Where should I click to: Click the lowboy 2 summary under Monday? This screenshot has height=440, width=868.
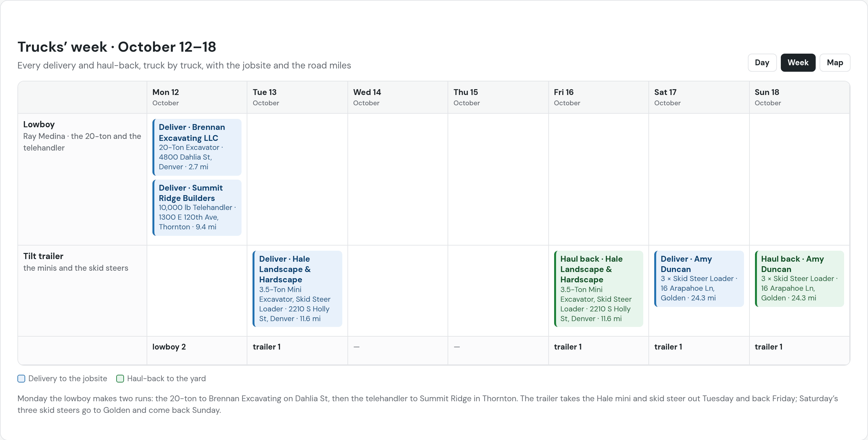click(x=169, y=347)
